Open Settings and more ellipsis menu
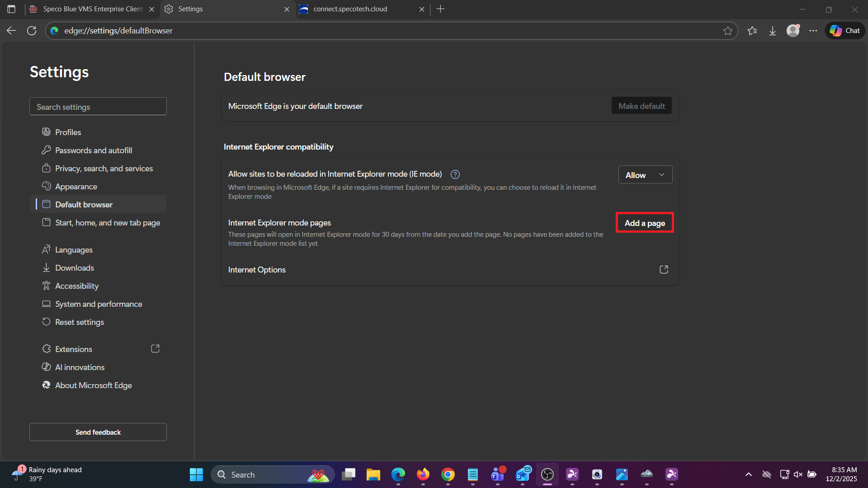The image size is (868, 488). pyautogui.click(x=813, y=31)
